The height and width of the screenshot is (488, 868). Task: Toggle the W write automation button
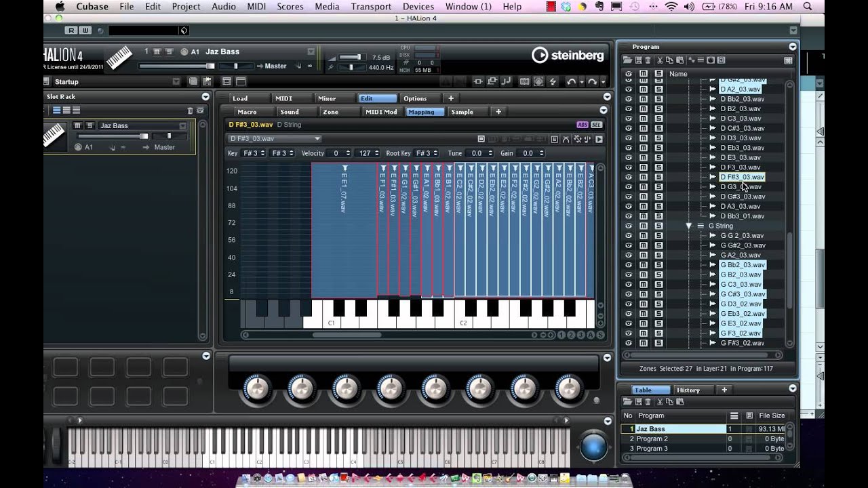[x=85, y=30]
